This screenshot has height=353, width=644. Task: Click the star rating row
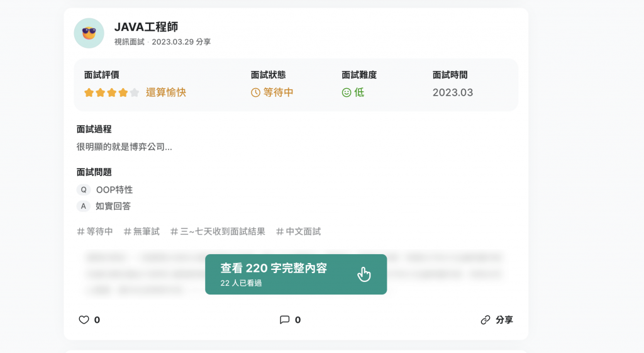pyautogui.click(x=112, y=92)
